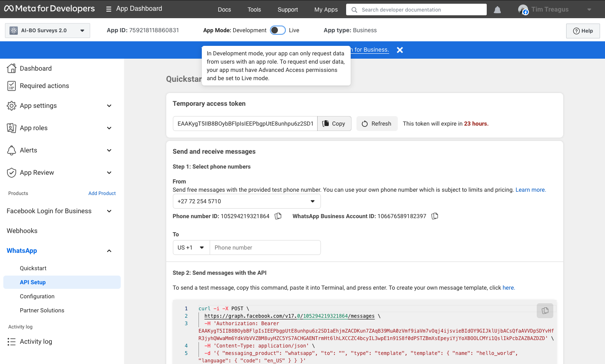Expand the App roles section chevron

(109, 128)
